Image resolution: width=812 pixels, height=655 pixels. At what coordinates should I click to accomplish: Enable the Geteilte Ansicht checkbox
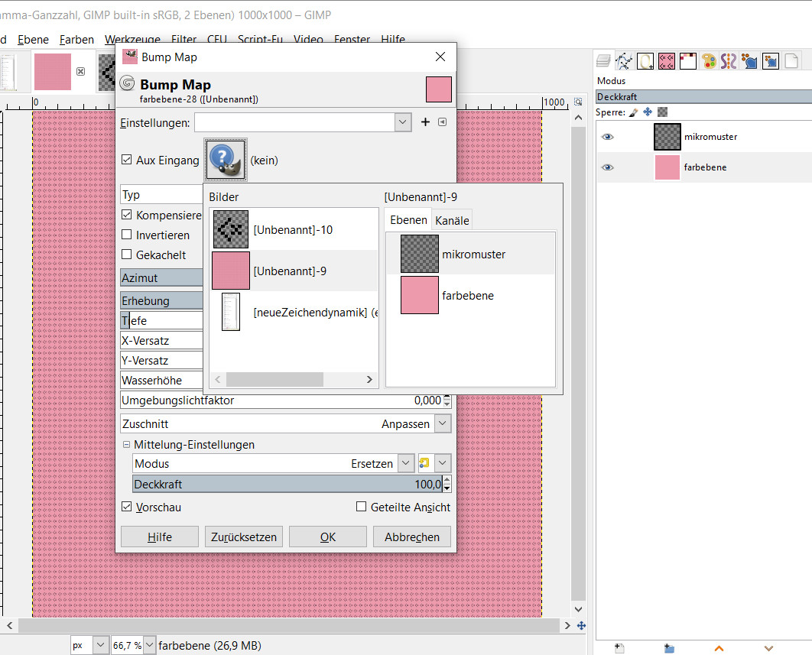pos(362,507)
